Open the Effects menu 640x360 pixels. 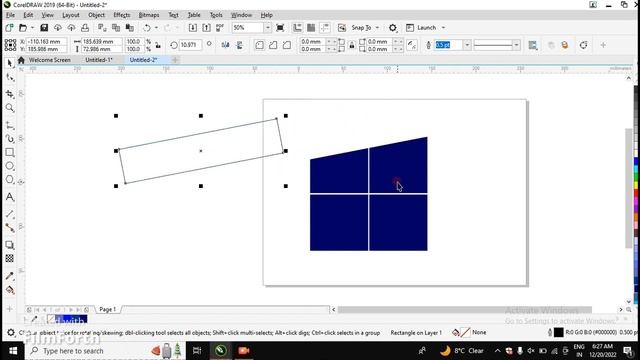(122, 15)
